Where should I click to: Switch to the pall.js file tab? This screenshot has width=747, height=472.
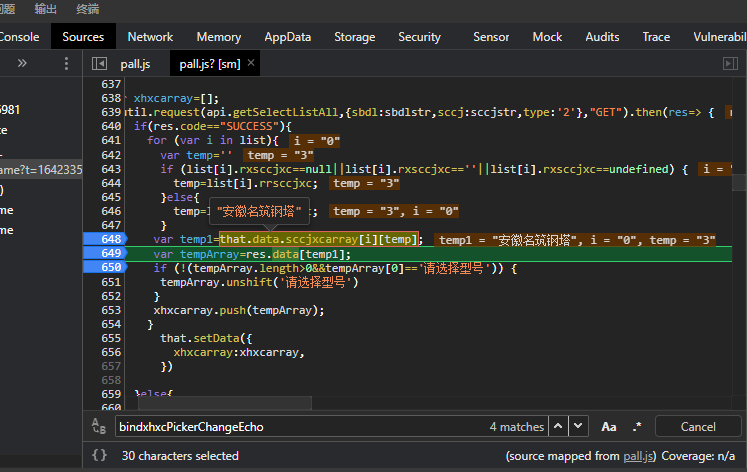135,64
